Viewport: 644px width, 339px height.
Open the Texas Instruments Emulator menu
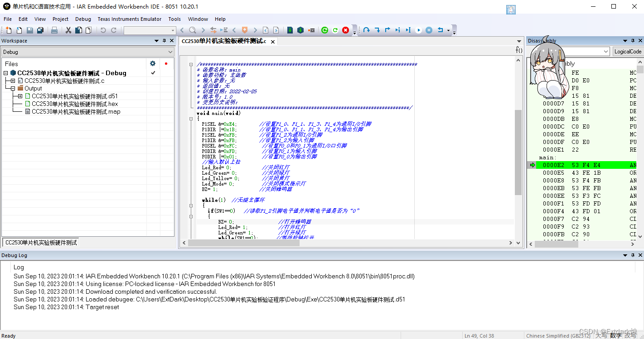tap(130, 19)
